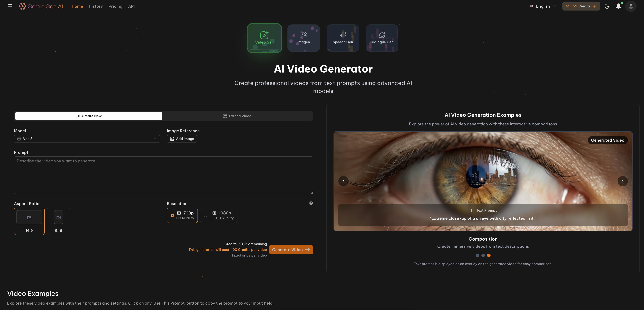Click the 'Credits: 63,162 remaining' text
This screenshot has height=310, width=644.
coord(246,244)
